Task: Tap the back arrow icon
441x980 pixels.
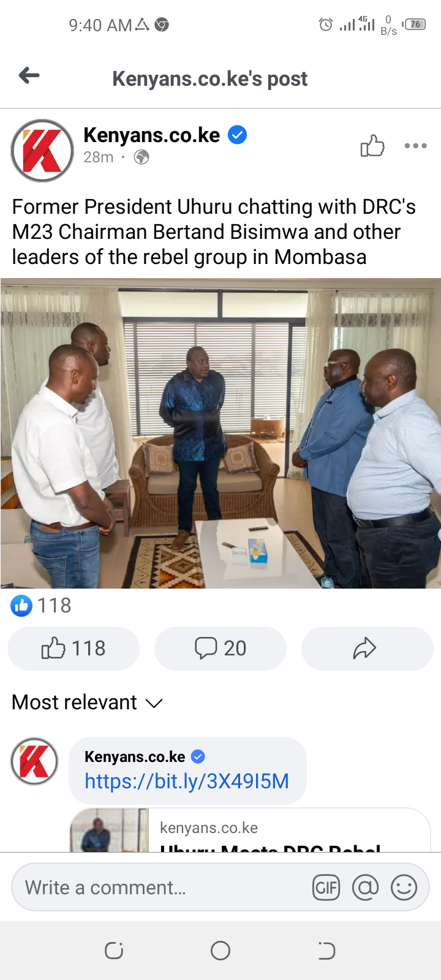Action: 29,76
